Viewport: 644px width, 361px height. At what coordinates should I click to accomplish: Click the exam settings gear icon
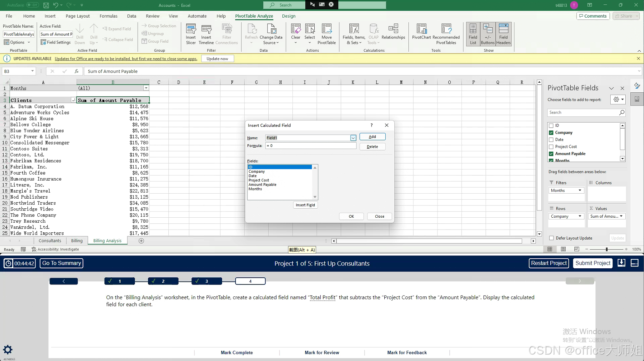click(x=8, y=350)
